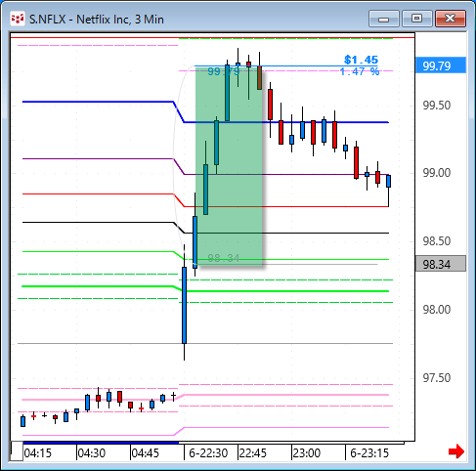Click the 98.00 price axis label

[x=437, y=310]
